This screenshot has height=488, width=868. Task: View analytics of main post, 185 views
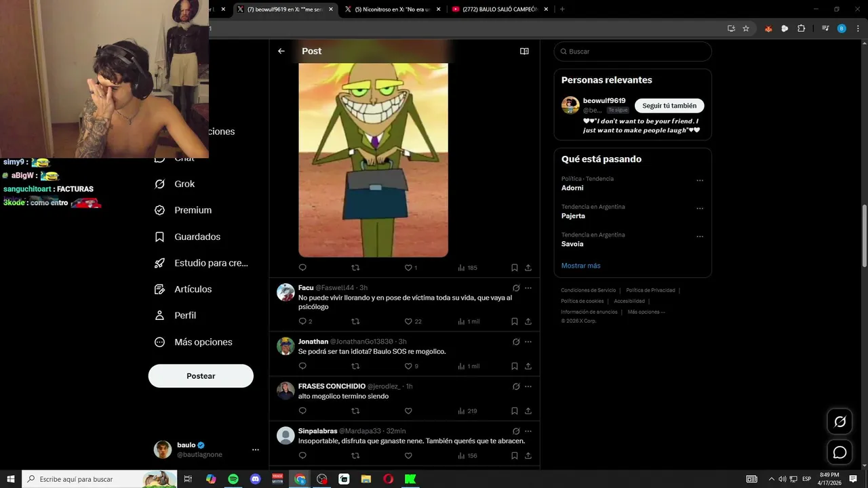tap(467, 268)
